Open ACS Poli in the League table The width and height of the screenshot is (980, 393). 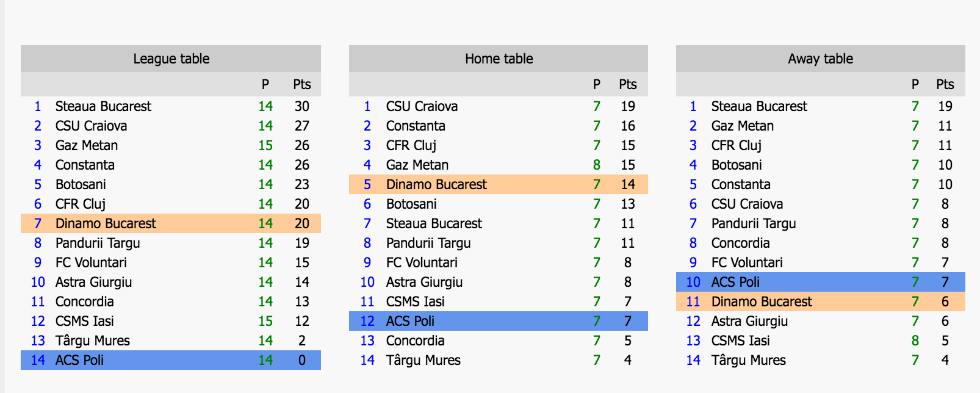[x=79, y=360]
